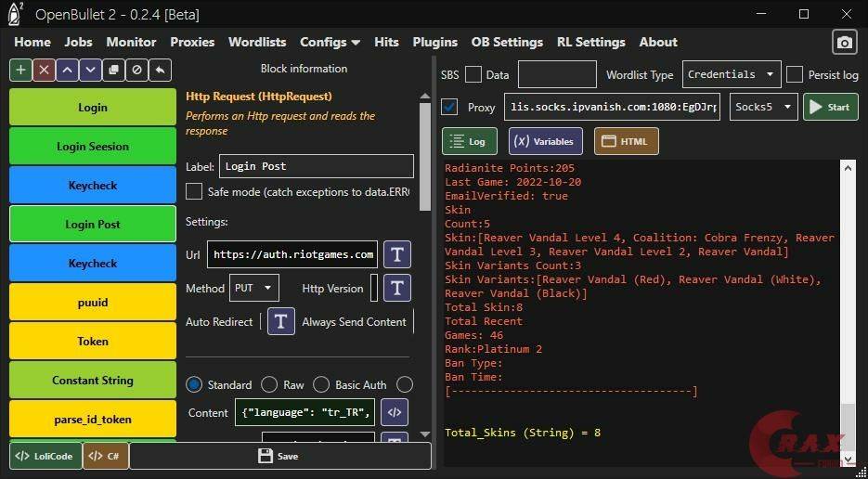Show the Variables view
Image resolution: width=868 pixels, height=479 pixels.
(545, 141)
